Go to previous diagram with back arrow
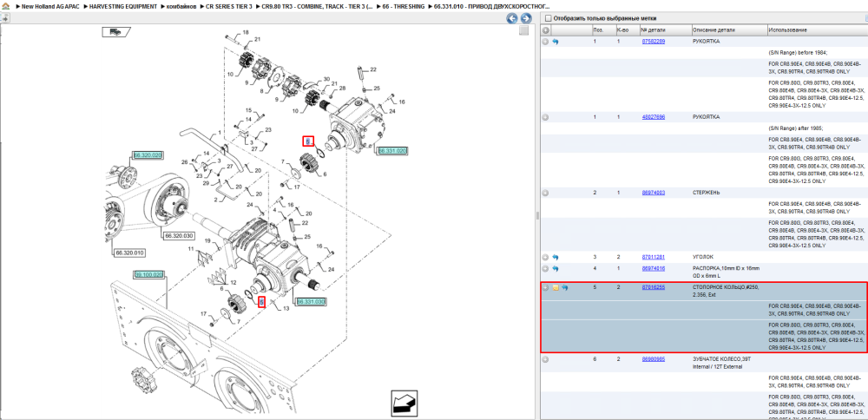Image resolution: width=868 pixels, height=420 pixels. tap(512, 18)
